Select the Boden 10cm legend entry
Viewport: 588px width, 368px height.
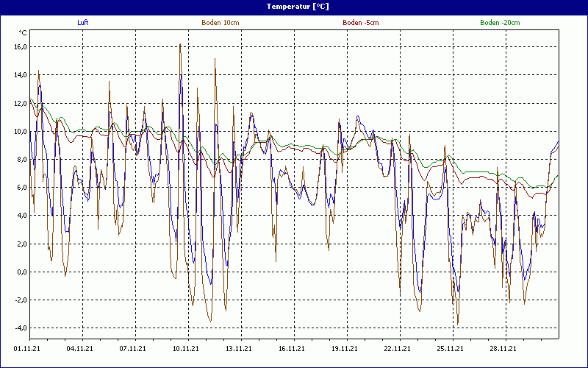tap(220, 23)
